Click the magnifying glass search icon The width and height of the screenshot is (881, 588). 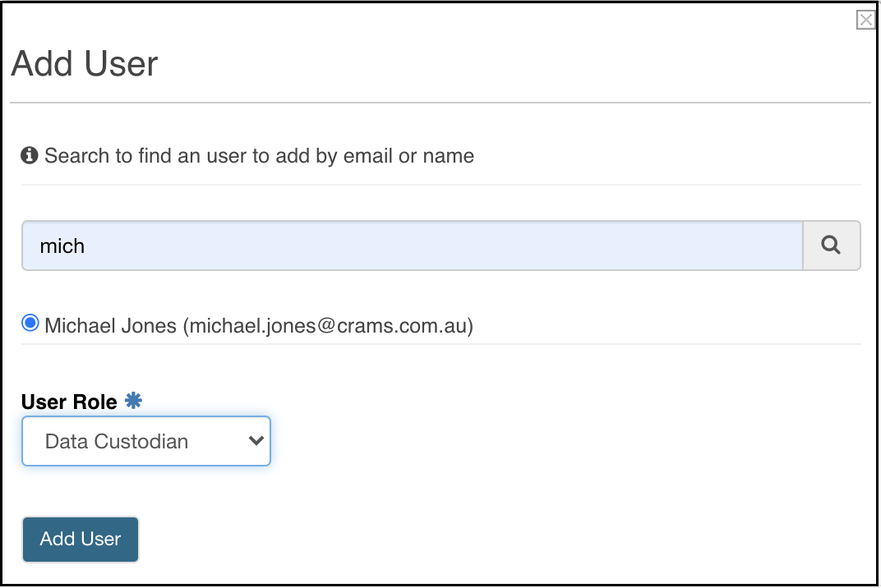click(x=830, y=246)
